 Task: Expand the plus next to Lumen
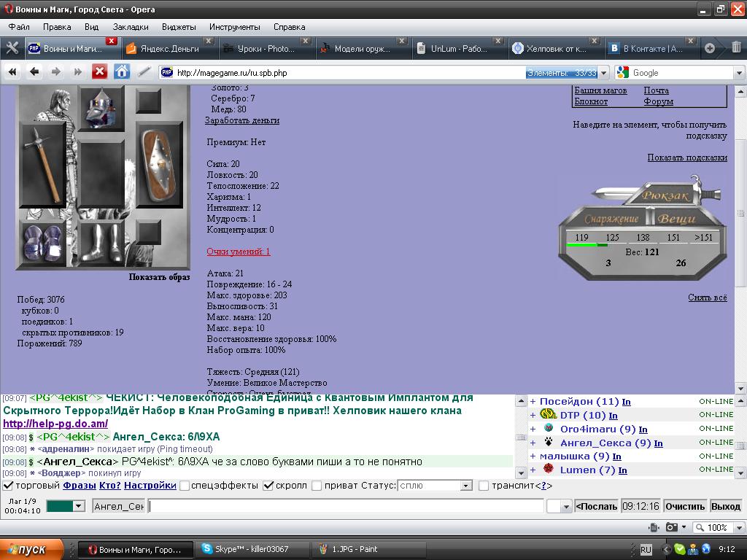point(533,470)
